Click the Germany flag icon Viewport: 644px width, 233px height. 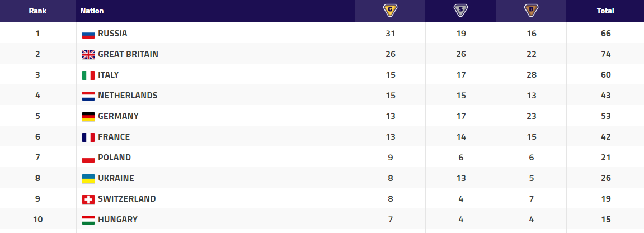tap(88, 116)
